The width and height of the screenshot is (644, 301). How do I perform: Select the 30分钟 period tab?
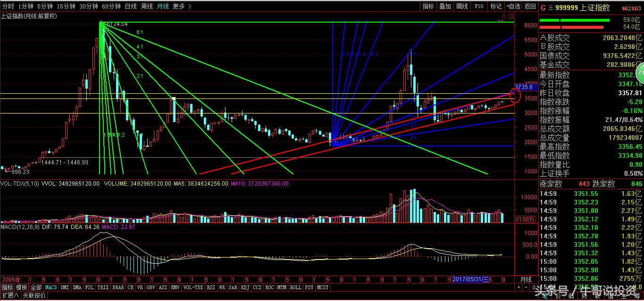[x=89, y=6]
